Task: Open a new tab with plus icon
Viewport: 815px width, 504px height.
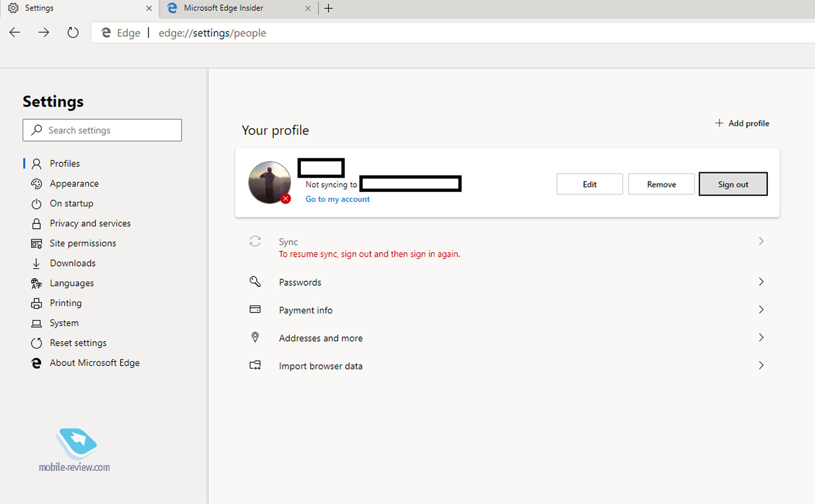Action: coord(328,8)
